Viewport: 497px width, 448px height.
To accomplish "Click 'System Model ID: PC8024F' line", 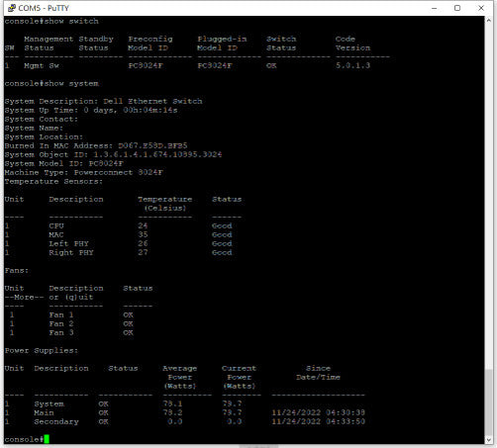I will (x=64, y=163).
